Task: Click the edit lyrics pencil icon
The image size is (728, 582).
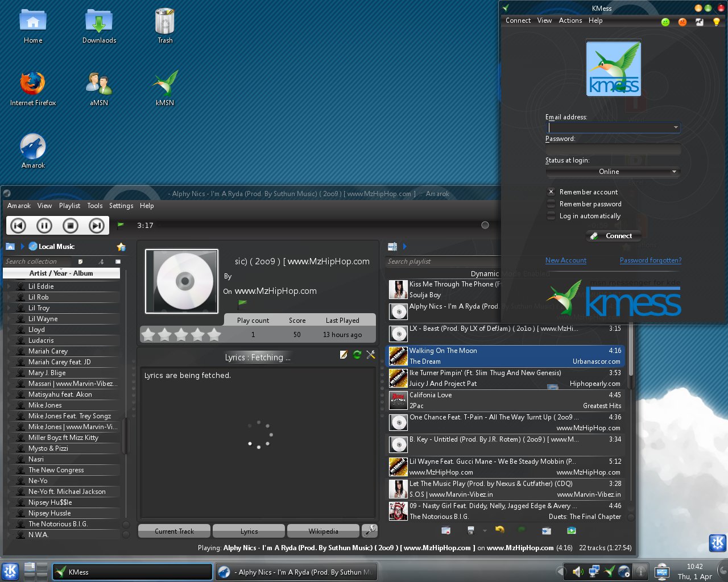Action: point(344,355)
